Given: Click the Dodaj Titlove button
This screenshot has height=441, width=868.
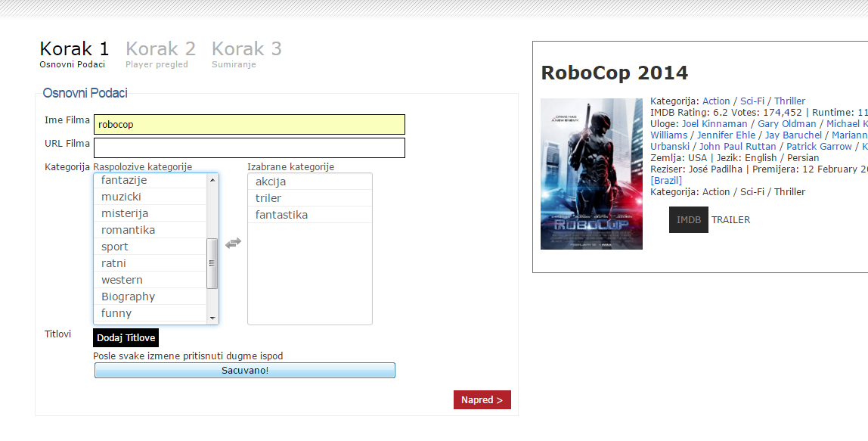Looking at the screenshot, I should [126, 337].
